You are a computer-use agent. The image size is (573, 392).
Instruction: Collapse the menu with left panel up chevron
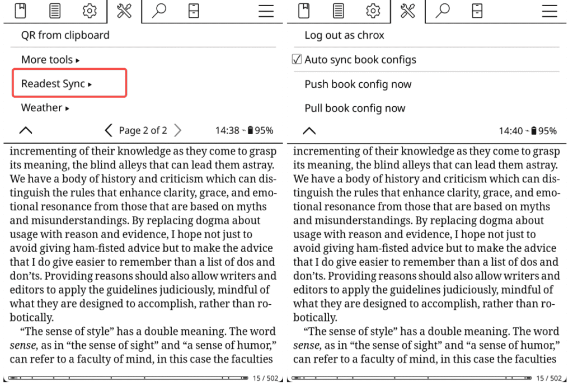(25, 131)
